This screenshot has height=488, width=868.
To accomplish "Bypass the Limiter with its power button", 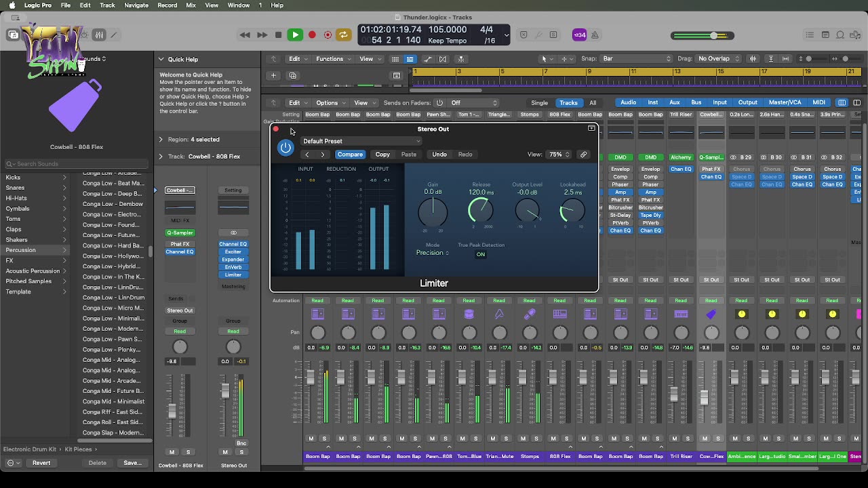I will pos(285,148).
